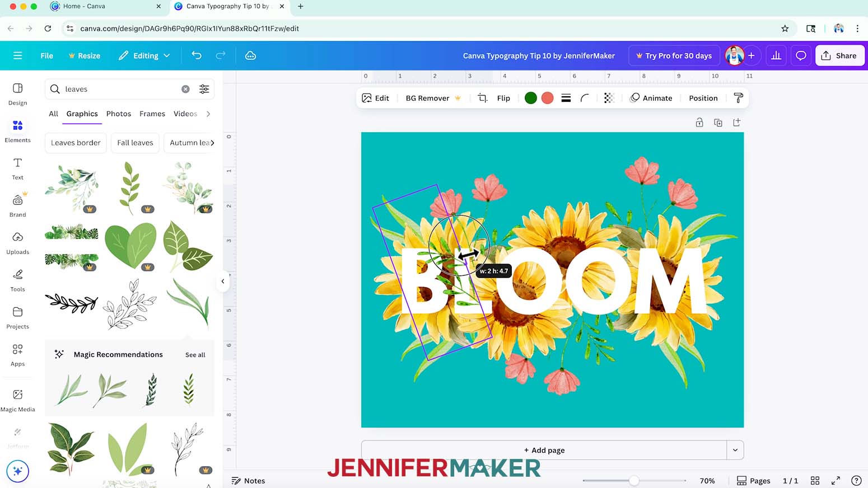
Task: Open the Add page dropdown arrow
Action: pyautogui.click(x=735, y=450)
